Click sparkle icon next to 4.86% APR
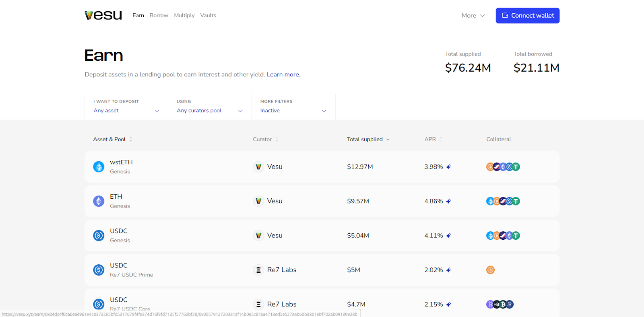Viewport: 644px width, 317px height. point(448,201)
